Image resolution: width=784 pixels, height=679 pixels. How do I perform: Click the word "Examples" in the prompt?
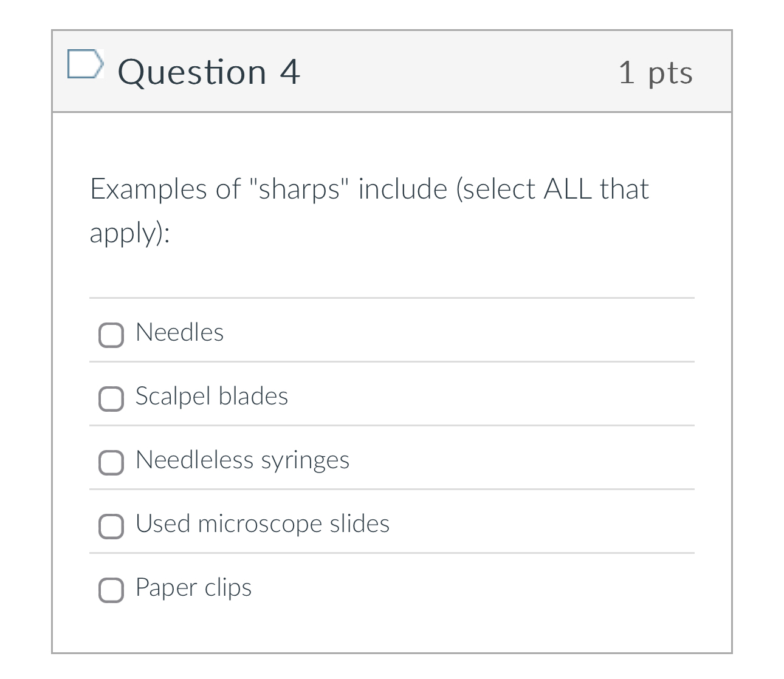point(149,189)
